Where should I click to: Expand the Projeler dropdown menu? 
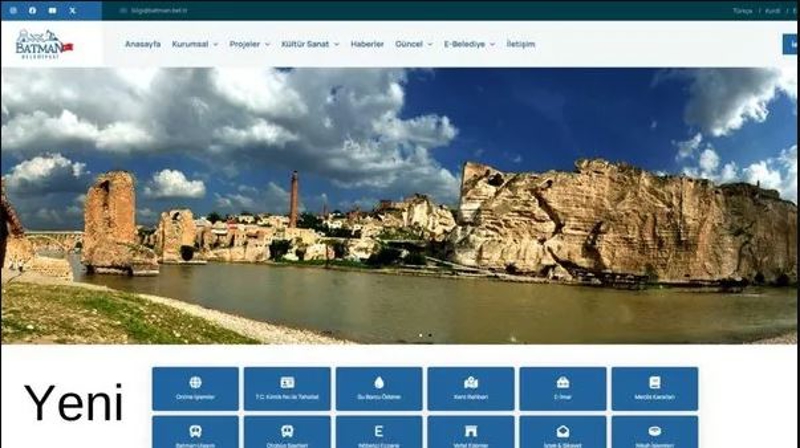249,44
